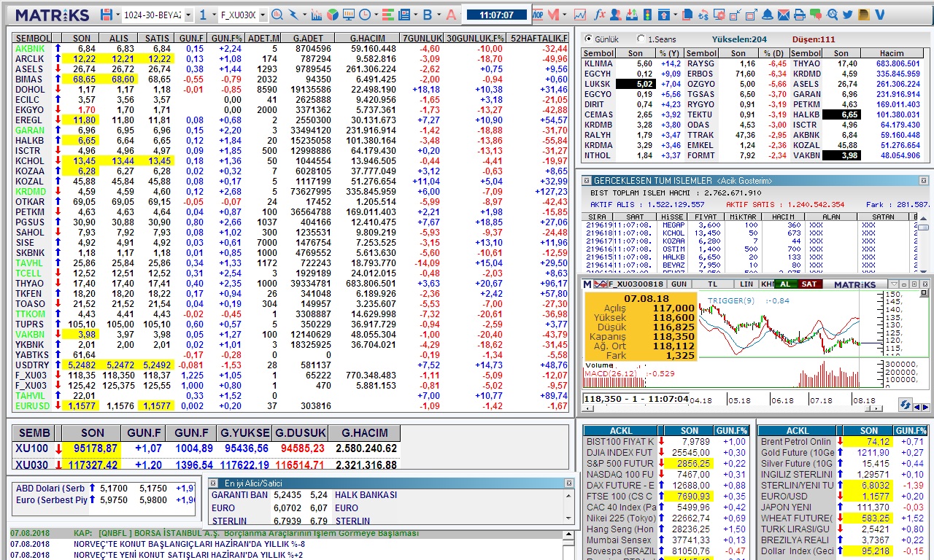
Task: Open the QNBFL KAP news headline
Action: tap(246, 533)
